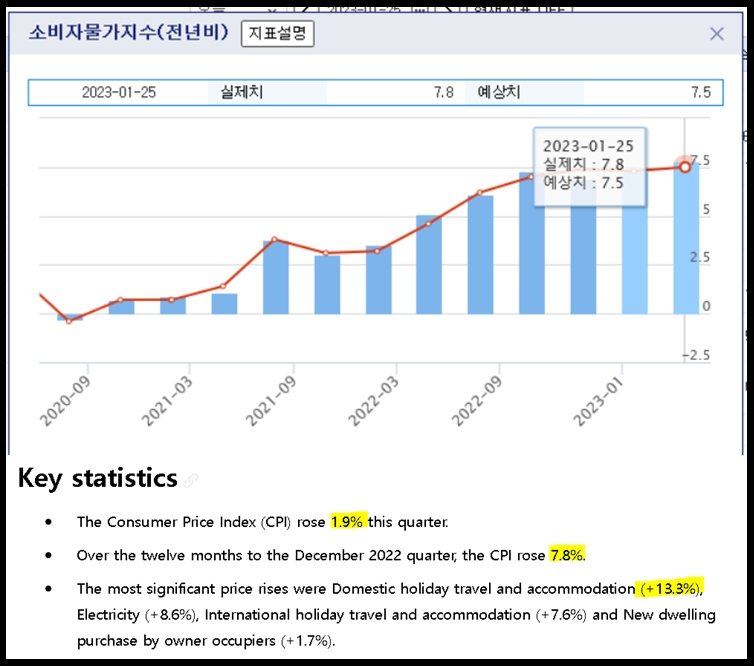Click the 실제치 value 7.8 in the data row
Viewport: 754px width, 666px height.
click(443, 92)
